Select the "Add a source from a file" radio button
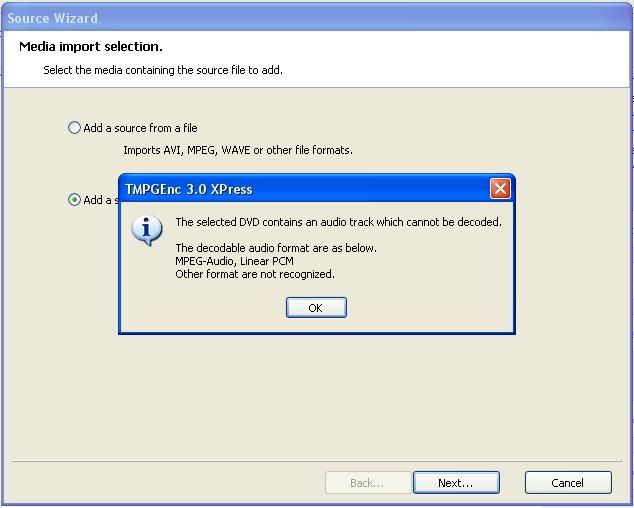 coord(74,128)
